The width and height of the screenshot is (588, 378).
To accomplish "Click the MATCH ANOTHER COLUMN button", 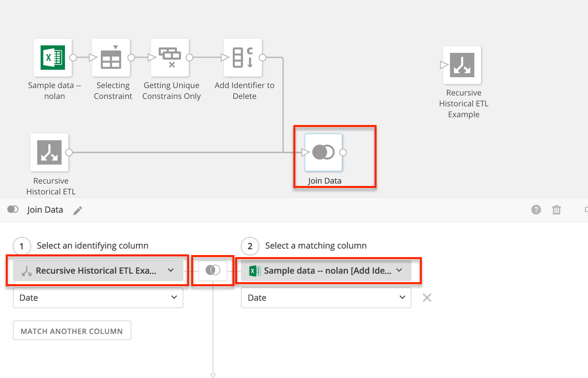I will (72, 330).
